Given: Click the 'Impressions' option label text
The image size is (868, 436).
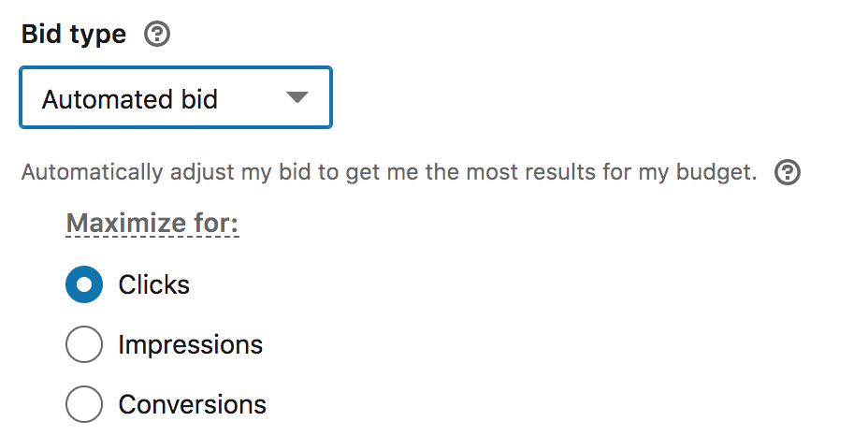Looking at the screenshot, I should pos(190,345).
